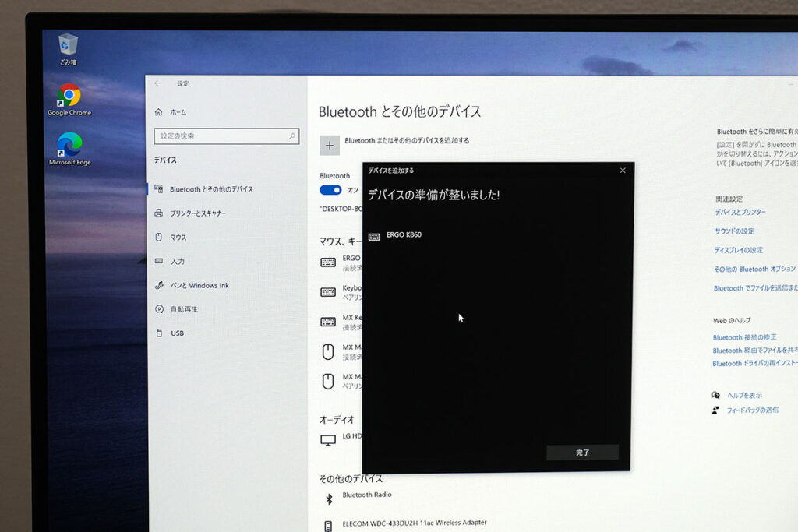Click the plus icon to add a device

click(x=330, y=146)
